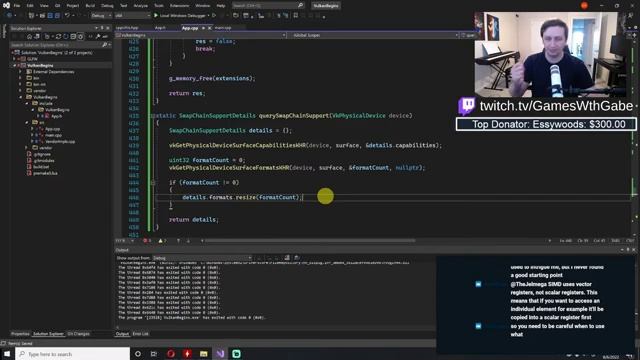Open the Extensions menu

tap(179, 6)
